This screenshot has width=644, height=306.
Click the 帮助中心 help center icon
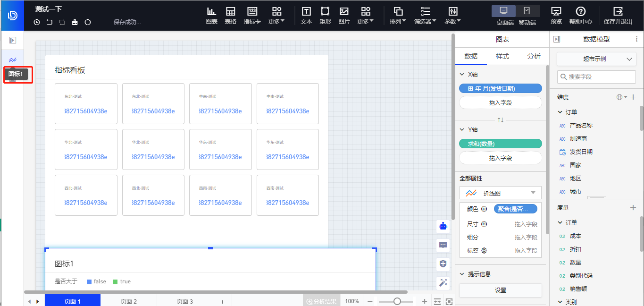[580, 12]
